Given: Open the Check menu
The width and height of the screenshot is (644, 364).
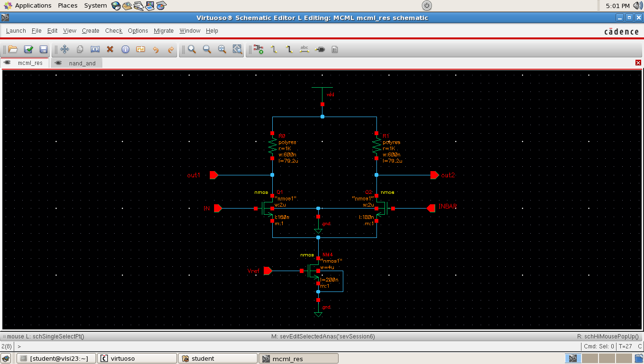Looking at the screenshot, I should [114, 31].
